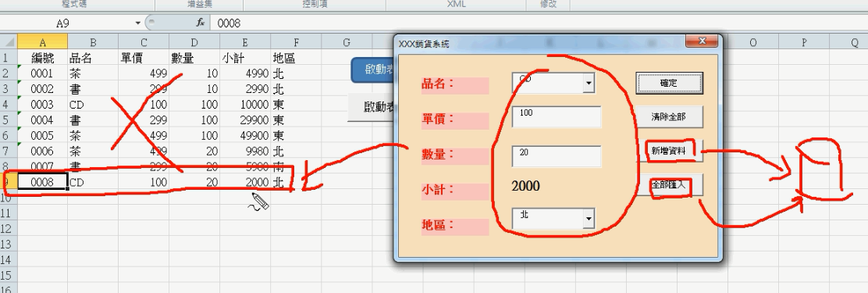
Task: Open the 品名 combo box dropdown arrow
Action: (589, 83)
